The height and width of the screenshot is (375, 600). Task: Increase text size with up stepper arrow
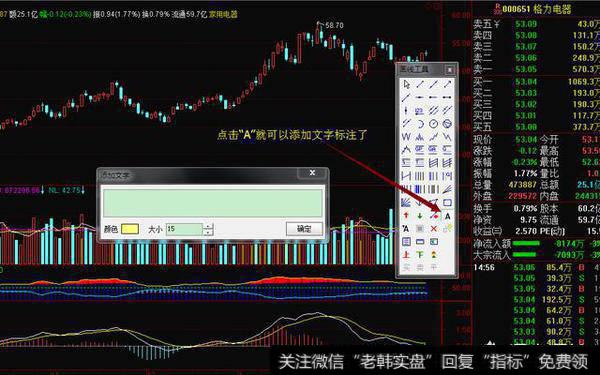click(x=208, y=227)
